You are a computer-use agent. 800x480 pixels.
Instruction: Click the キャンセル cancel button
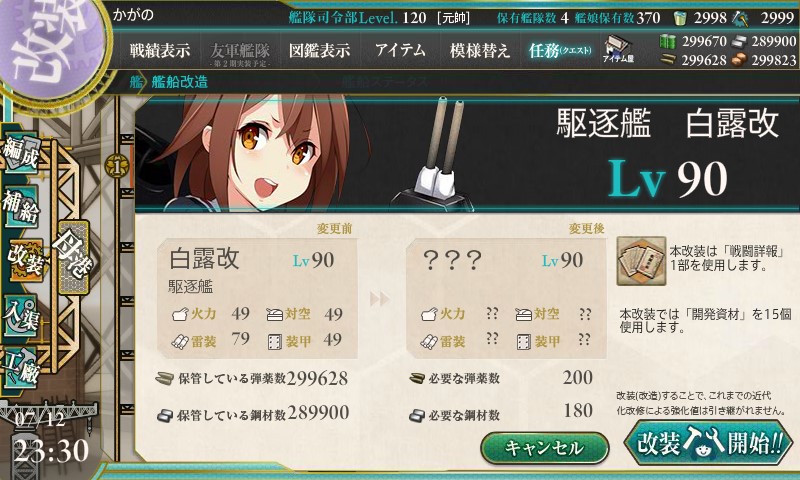(544, 448)
